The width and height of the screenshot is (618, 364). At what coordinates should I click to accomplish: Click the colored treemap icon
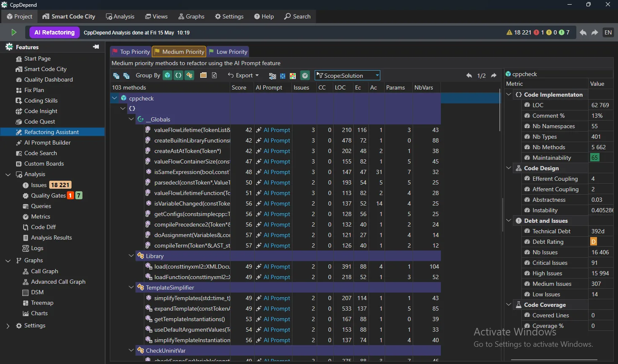pyautogui.click(x=293, y=76)
